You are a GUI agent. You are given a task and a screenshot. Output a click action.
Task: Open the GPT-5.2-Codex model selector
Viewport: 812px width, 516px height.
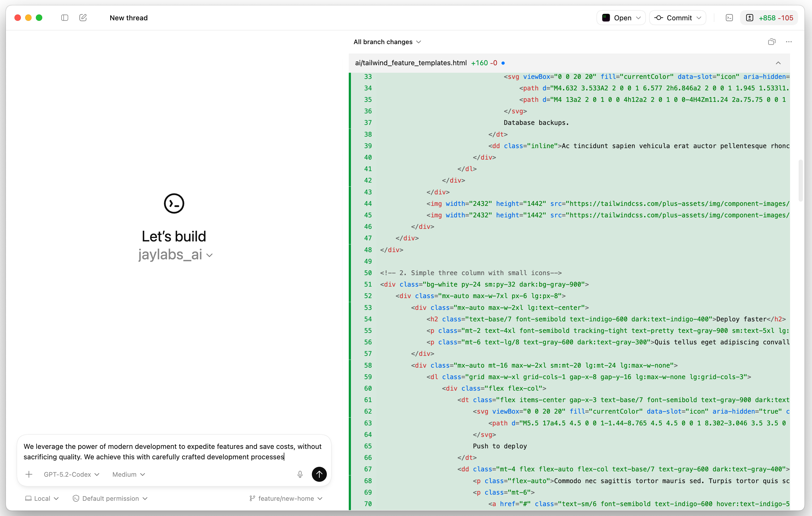(x=71, y=474)
